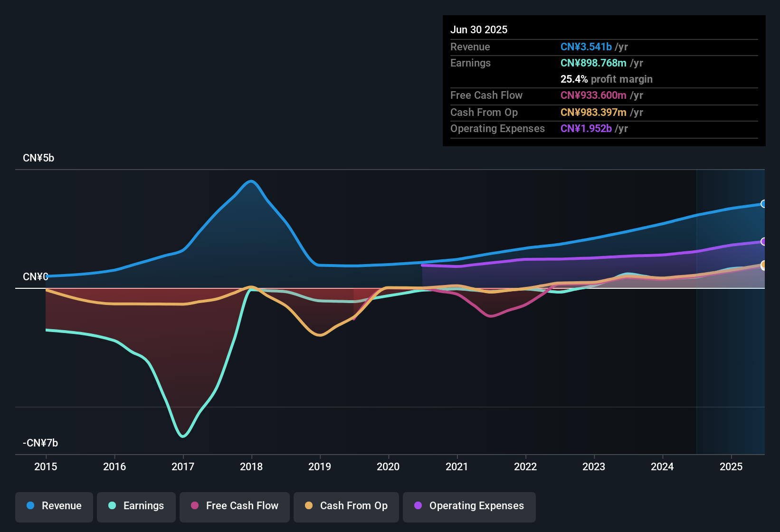Click the blue Revenue legend dot
The height and width of the screenshot is (532, 780).
point(30,506)
